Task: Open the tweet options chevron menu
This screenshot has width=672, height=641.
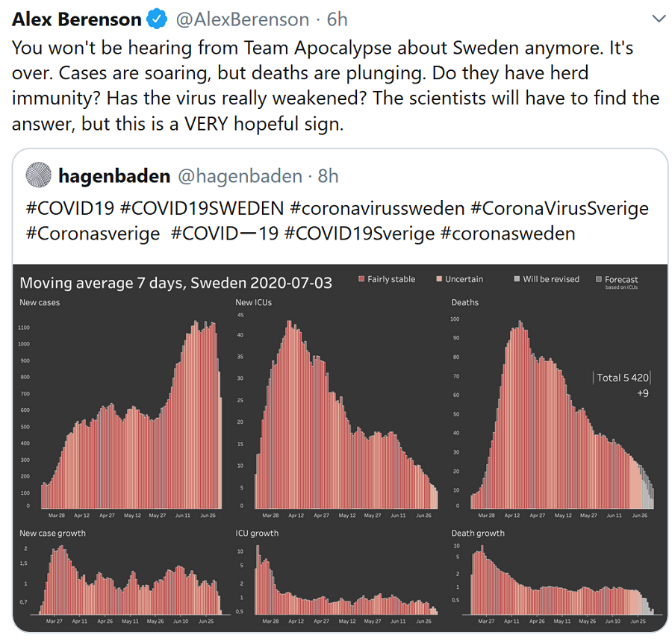Action: click(x=659, y=19)
